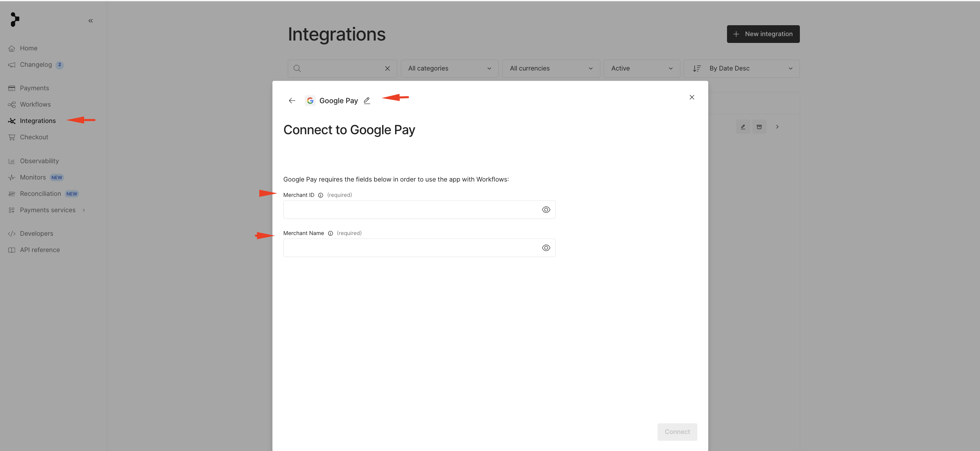This screenshot has height=451, width=980.
Task: Click the app logo in the sidebar
Action: tap(15, 19)
